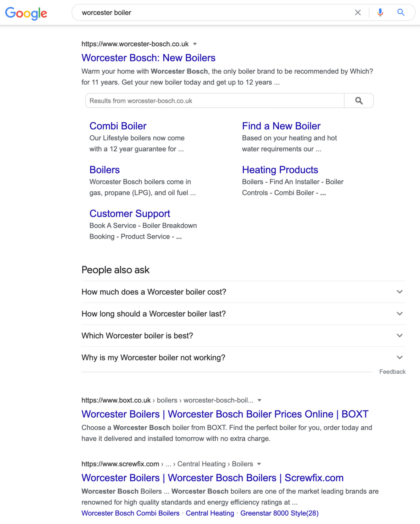Viewport: 420px width, 524px height.
Task: Open the Find a New Boiler sitelink
Action: pos(281,126)
